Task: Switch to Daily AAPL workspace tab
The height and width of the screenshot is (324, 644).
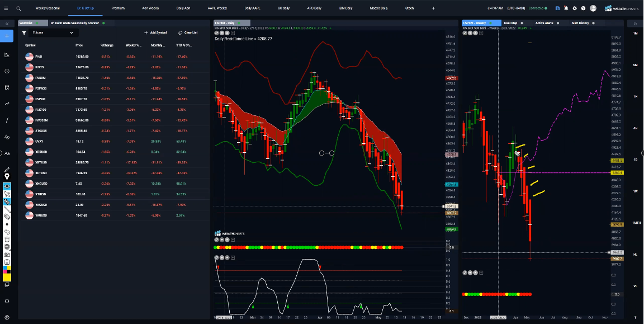Action: [x=253, y=8]
